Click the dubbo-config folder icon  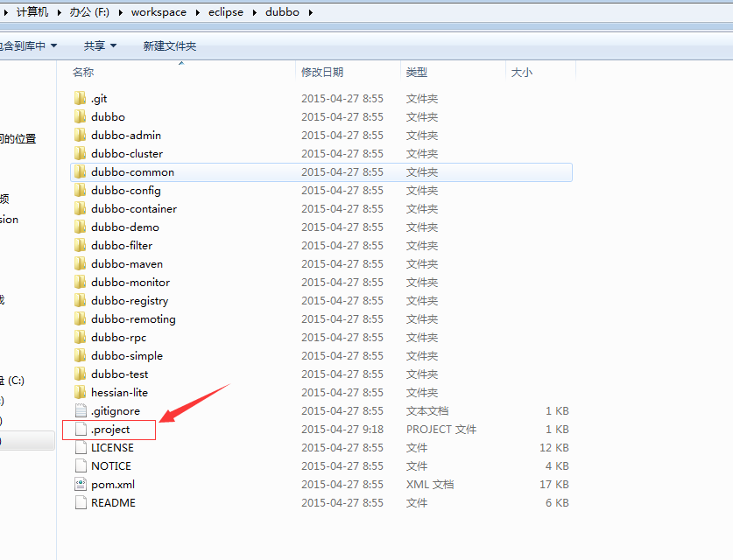(80, 190)
